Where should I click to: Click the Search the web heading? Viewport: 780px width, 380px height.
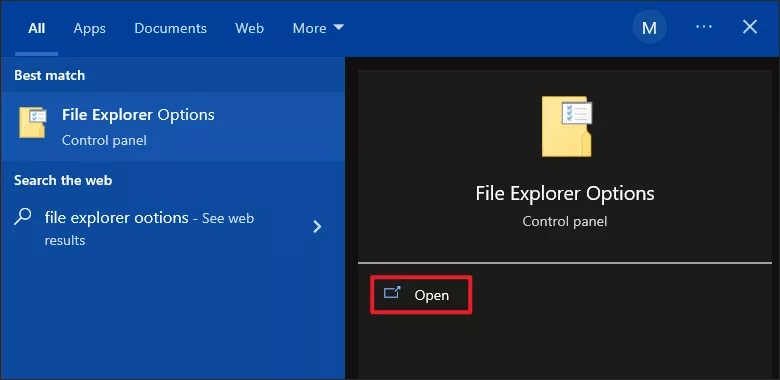63,180
